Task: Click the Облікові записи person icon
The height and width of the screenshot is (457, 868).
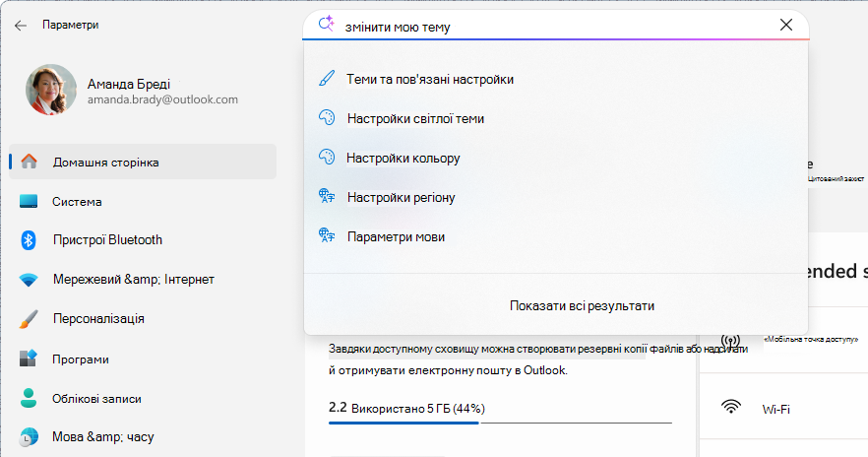Action: 29,398
